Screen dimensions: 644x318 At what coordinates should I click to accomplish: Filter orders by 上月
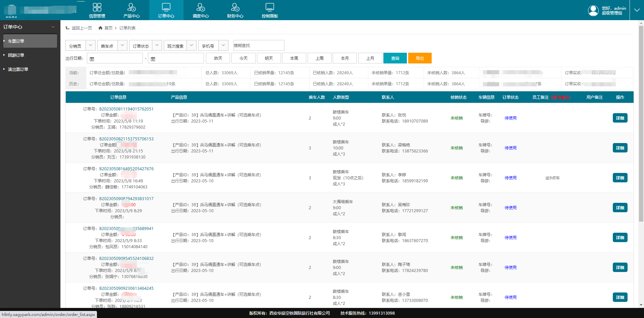(x=370, y=58)
